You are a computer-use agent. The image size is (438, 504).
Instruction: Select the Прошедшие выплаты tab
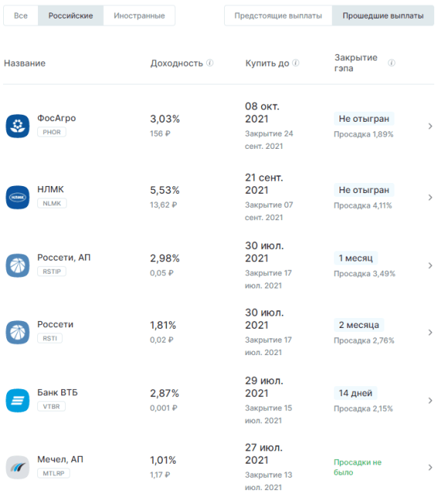tap(383, 16)
